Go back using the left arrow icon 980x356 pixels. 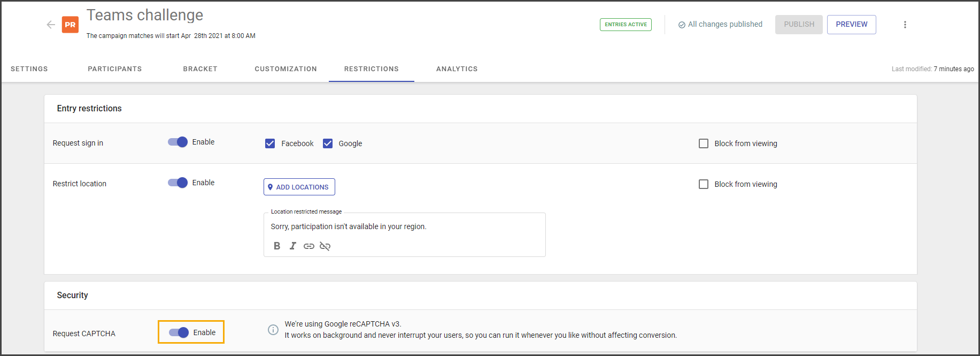pyautogui.click(x=51, y=25)
